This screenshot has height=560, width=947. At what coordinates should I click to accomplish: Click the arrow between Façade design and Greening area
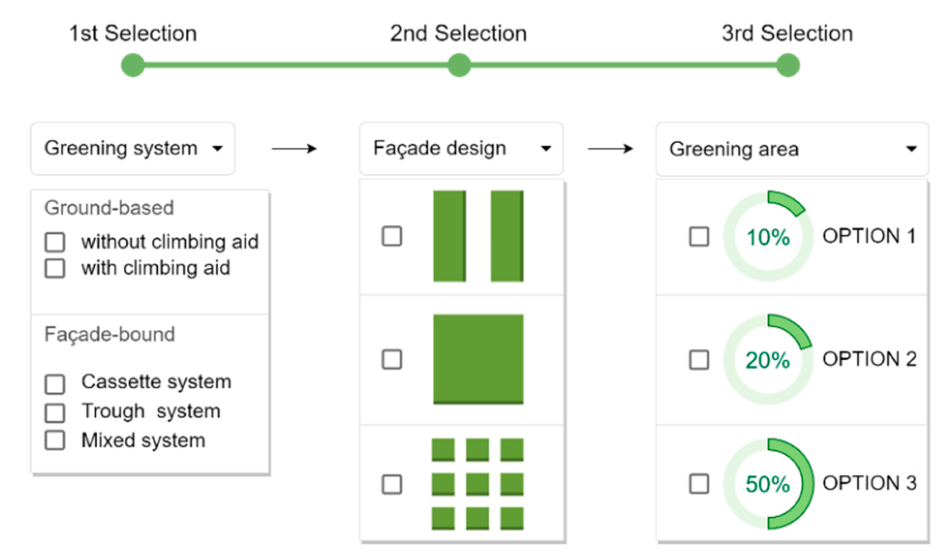(x=611, y=149)
